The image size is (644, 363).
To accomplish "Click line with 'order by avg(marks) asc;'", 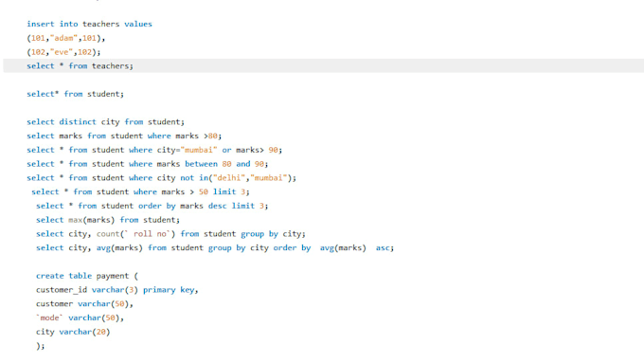I will (215, 247).
